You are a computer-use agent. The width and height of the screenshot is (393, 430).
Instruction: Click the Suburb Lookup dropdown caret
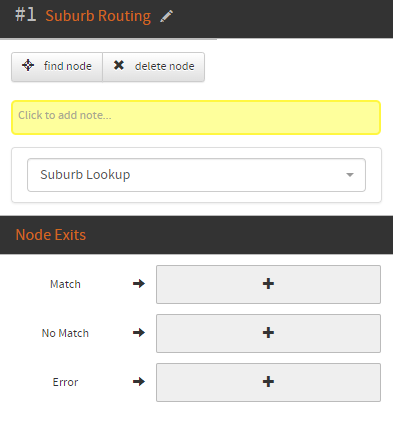(350, 175)
